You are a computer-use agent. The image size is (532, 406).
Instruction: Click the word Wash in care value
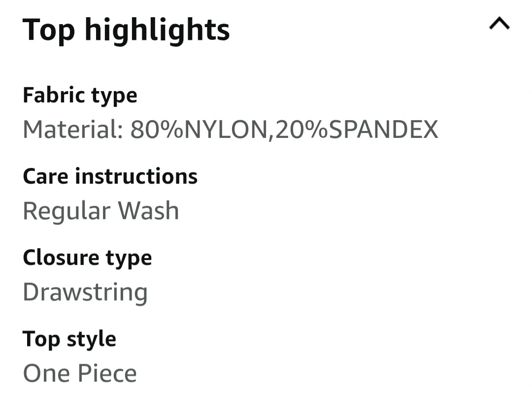(x=148, y=211)
